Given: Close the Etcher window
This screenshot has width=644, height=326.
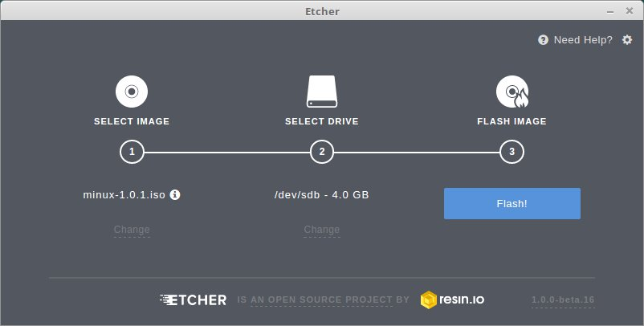Looking at the screenshot, I should [630, 10].
